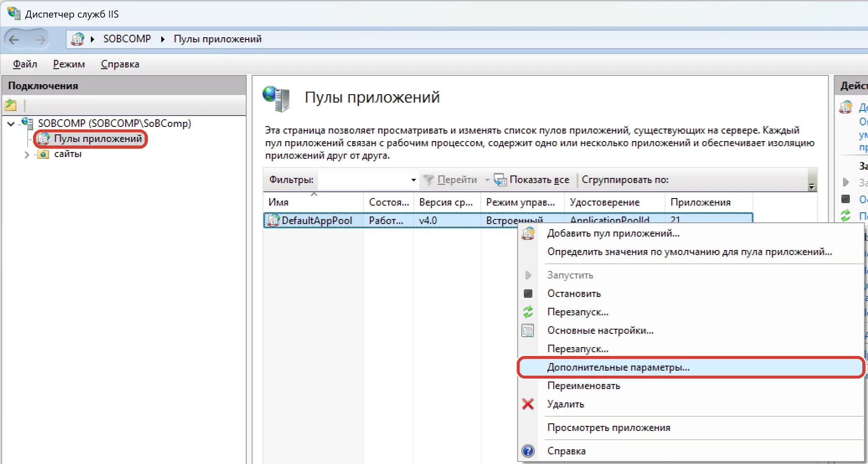Viewport: 868px width, 464px height.
Task: Open the Режим menu
Action: (x=69, y=64)
